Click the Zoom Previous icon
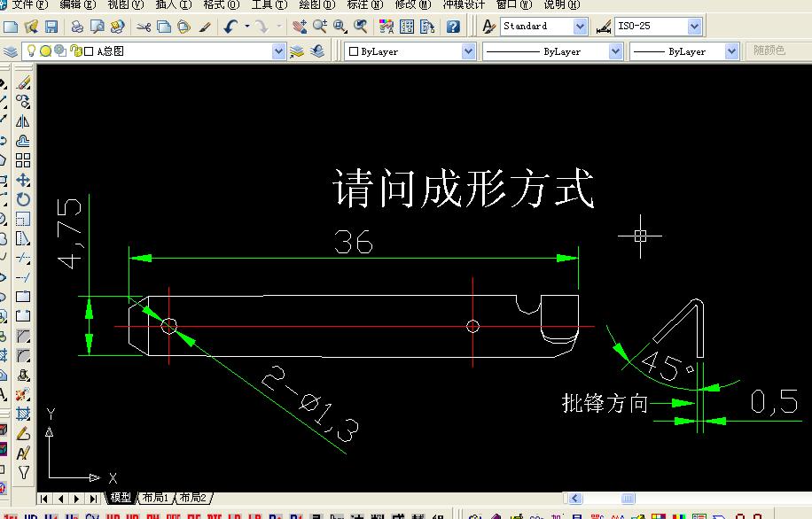Viewport: 812px width, 519px height. click(361, 27)
